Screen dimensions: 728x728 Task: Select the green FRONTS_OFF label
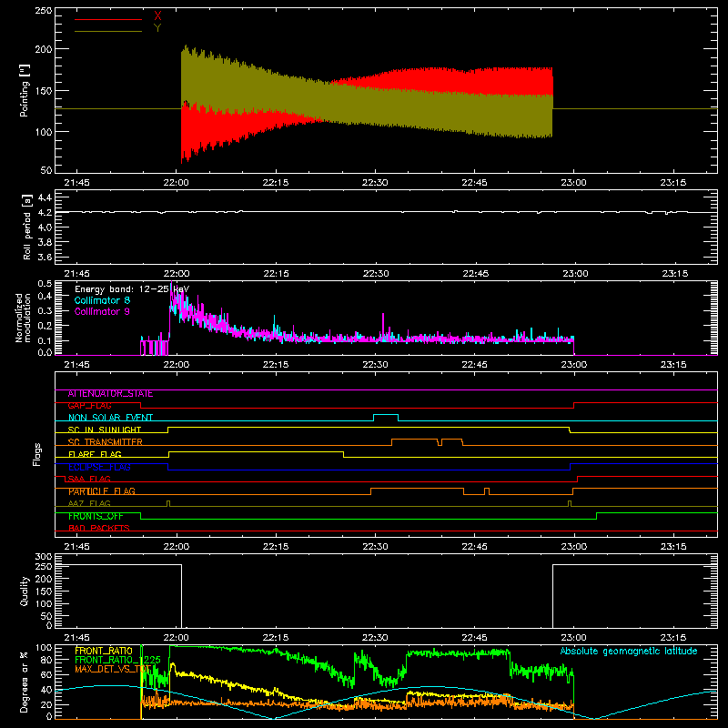coord(96,516)
